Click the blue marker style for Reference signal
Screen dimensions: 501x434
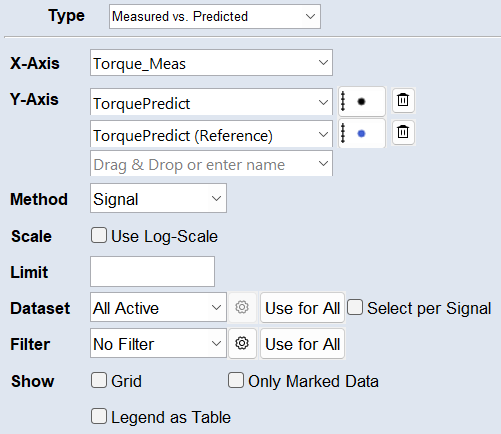pyautogui.click(x=362, y=134)
